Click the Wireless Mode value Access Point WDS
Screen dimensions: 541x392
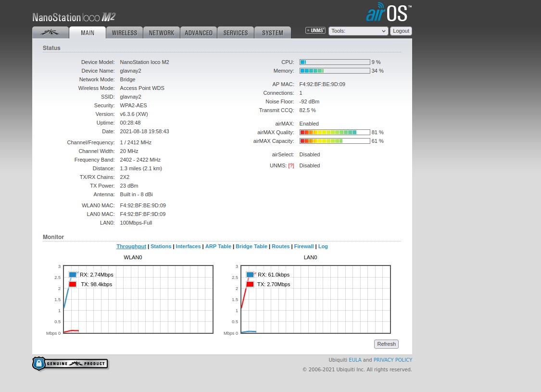(142, 88)
